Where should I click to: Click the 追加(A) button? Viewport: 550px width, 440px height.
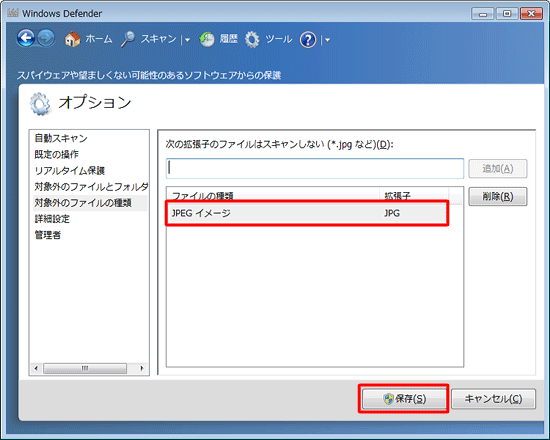(x=497, y=169)
